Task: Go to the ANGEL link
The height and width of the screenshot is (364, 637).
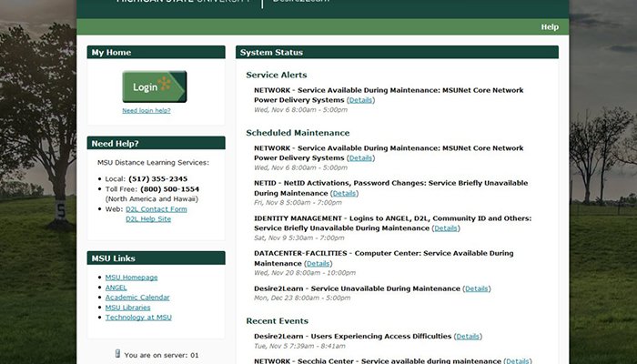Action: pyautogui.click(x=116, y=288)
